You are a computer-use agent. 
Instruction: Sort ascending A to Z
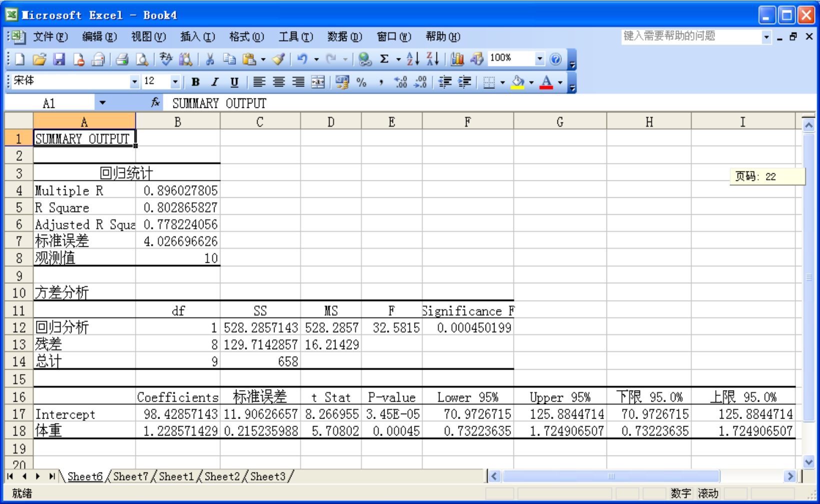(x=413, y=59)
